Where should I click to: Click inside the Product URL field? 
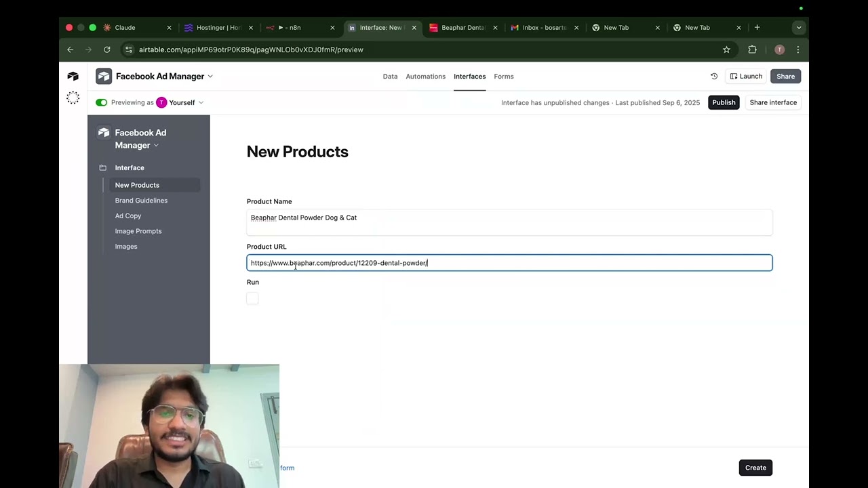(x=509, y=263)
